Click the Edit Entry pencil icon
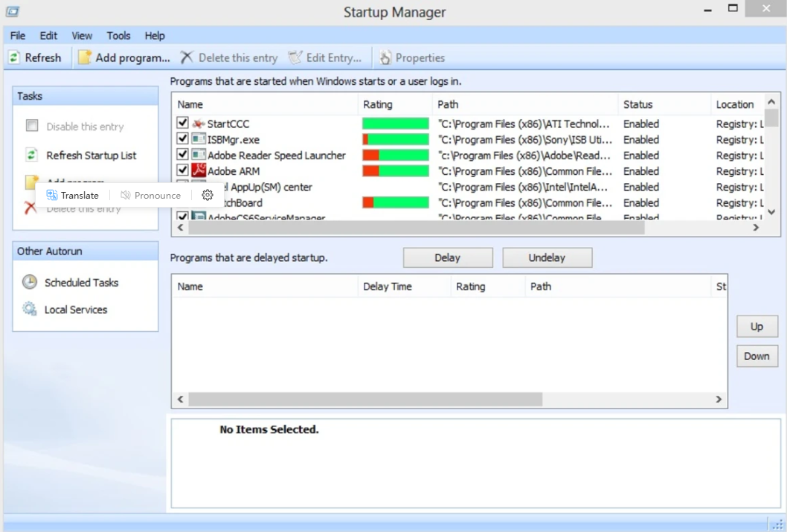 [295, 58]
